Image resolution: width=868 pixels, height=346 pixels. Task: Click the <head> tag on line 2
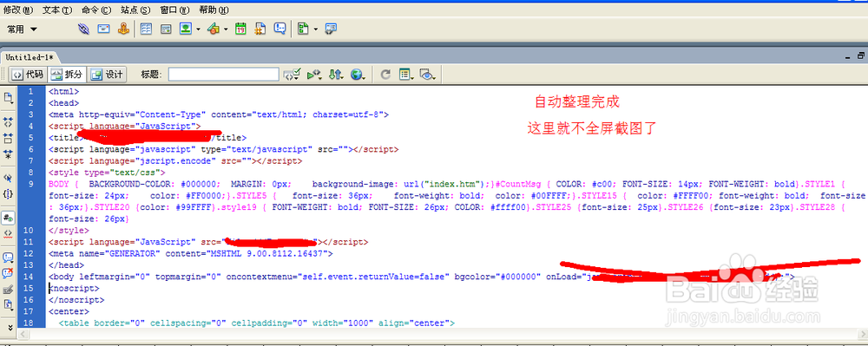(x=63, y=103)
